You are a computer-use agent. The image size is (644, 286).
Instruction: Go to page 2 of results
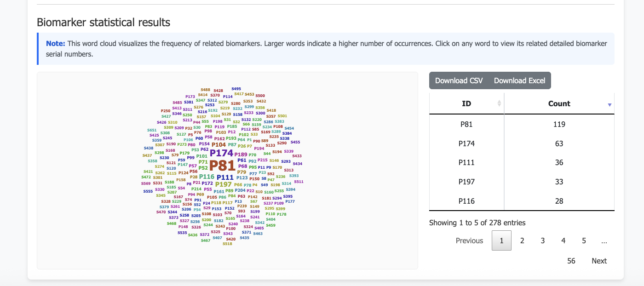(522, 240)
